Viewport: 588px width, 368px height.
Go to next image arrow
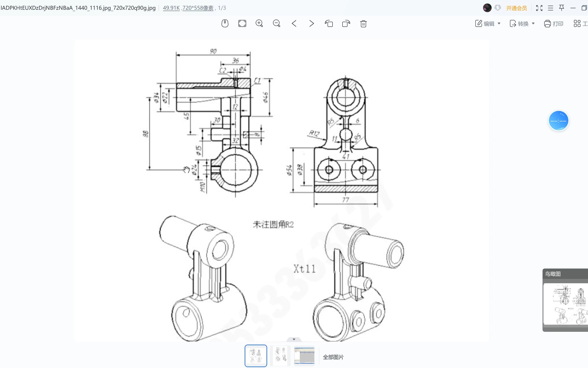(311, 24)
